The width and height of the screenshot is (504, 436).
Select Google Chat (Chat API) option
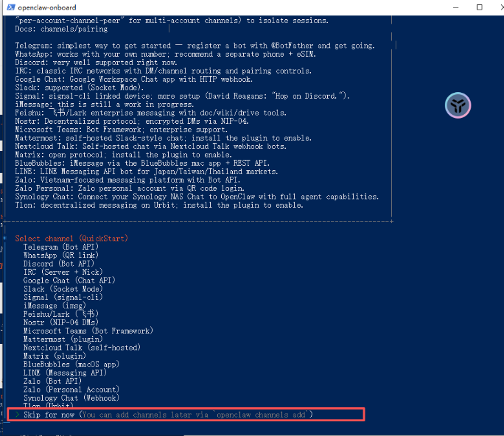[69, 280]
